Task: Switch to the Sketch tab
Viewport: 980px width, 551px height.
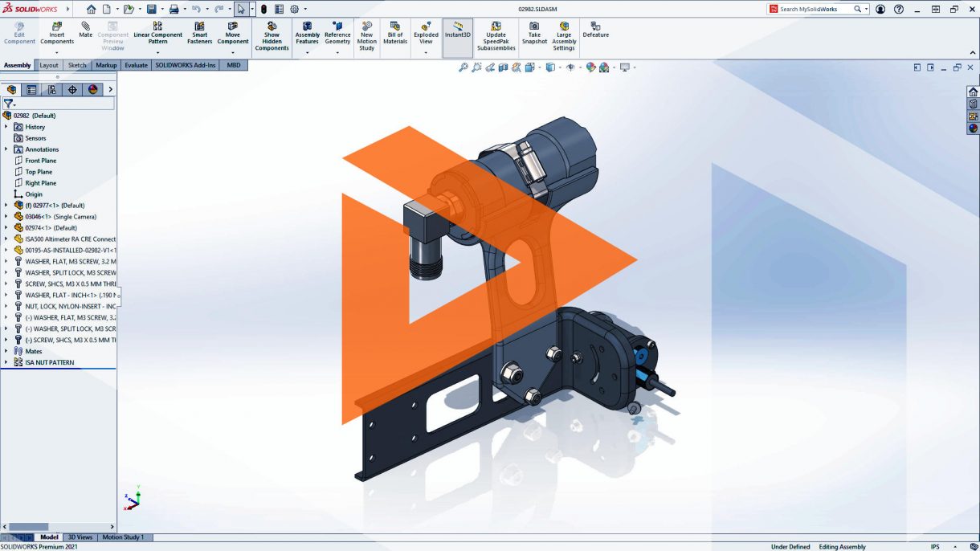Action: (x=77, y=65)
